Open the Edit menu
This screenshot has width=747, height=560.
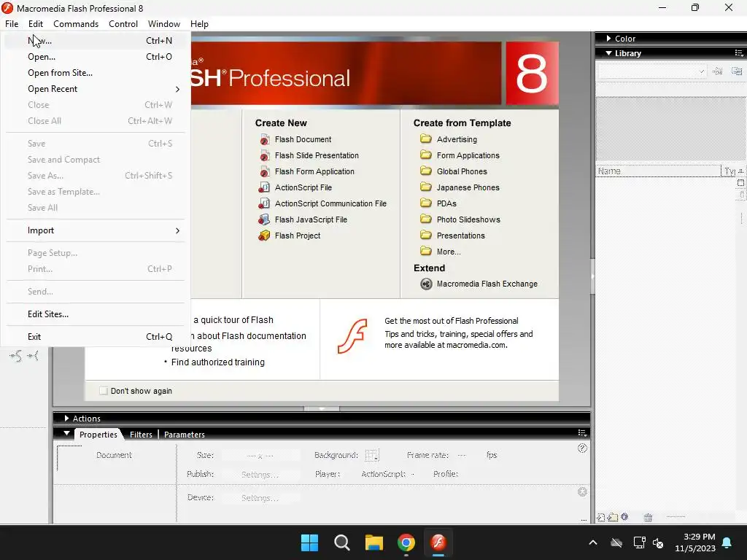(36, 24)
